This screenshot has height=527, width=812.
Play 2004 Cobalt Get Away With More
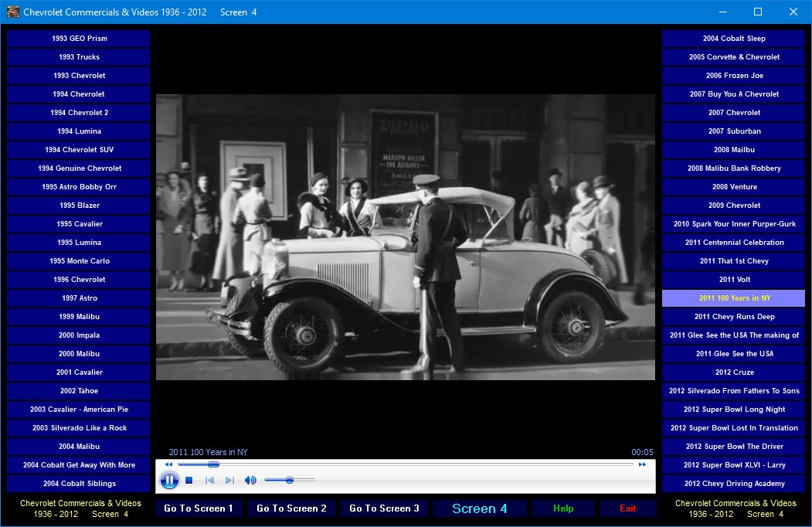pyautogui.click(x=79, y=465)
